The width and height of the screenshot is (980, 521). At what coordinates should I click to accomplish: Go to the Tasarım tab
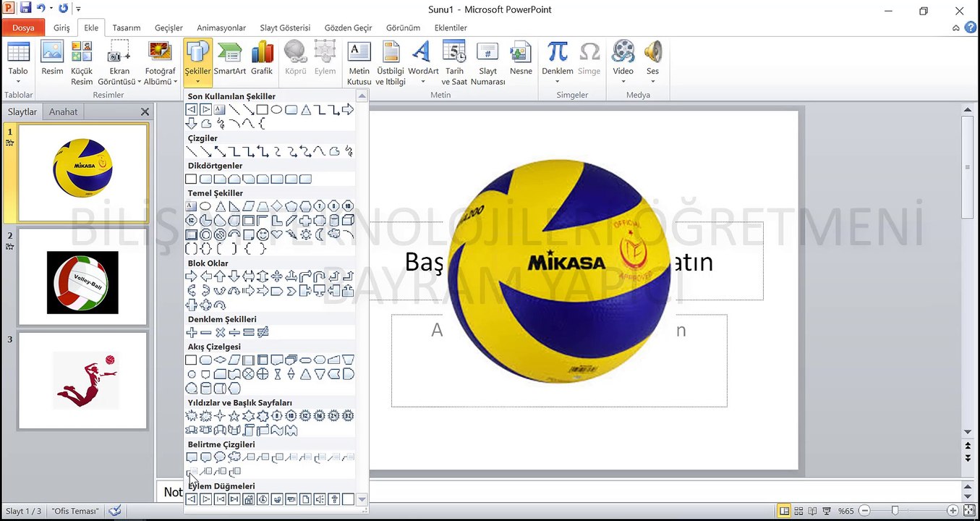coord(127,27)
